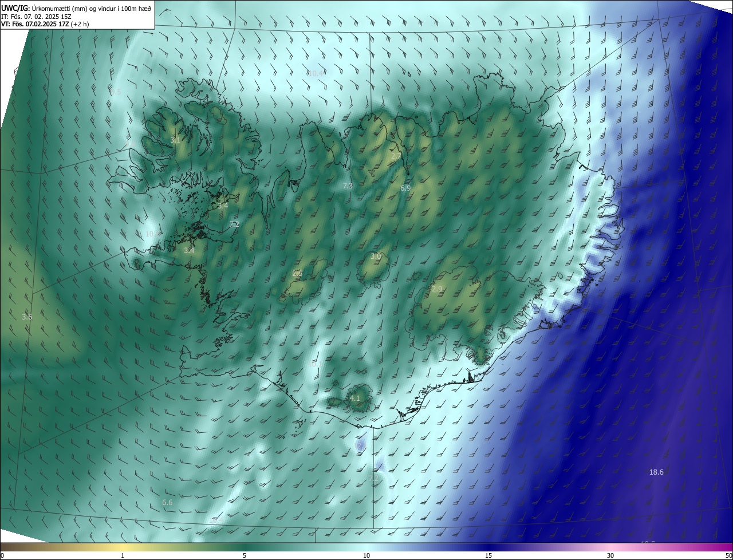Click the 3.0 value on the central glacier
Viewport: 733px width, 560px height.
click(376, 256)
